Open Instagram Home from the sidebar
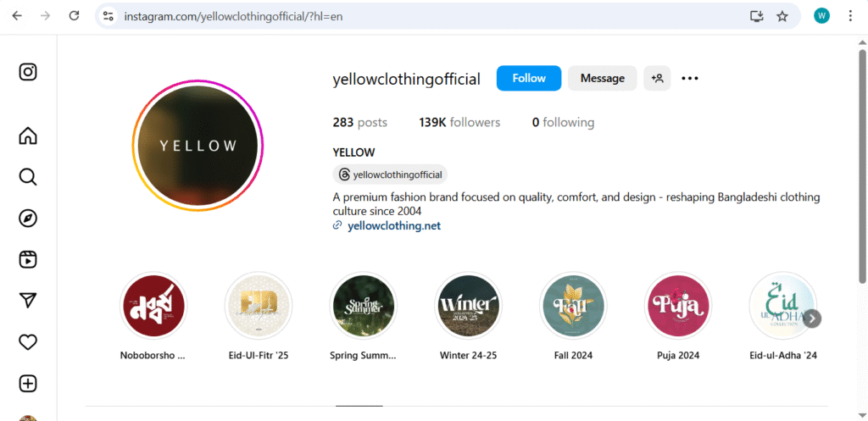 pos(28,136)
